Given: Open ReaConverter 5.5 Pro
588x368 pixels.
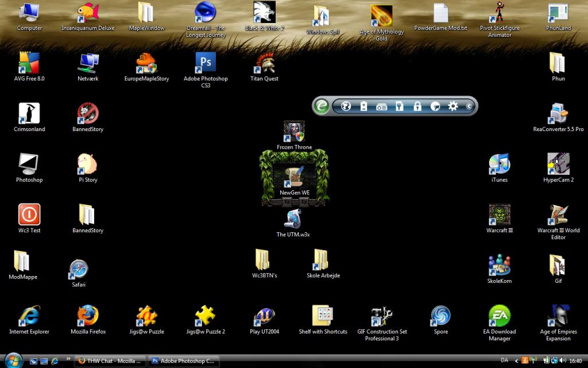Looking at the screenshot, I should (x=558, y=117).
